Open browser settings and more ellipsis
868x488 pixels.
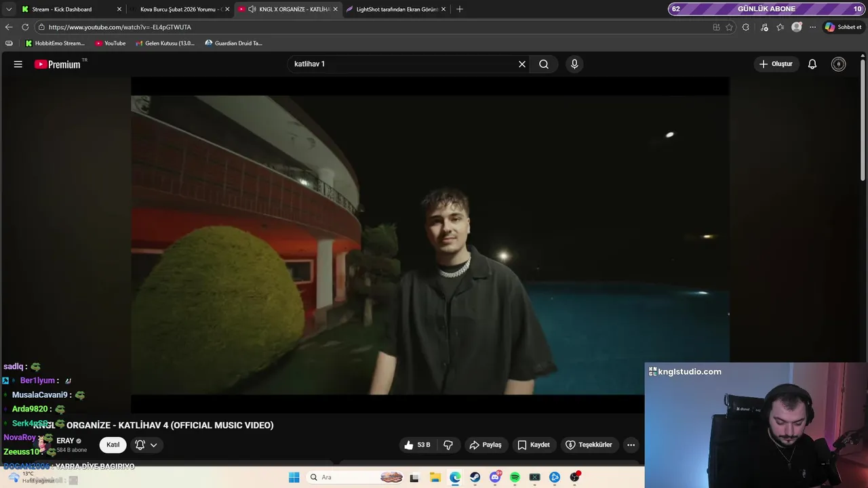click(x=812, y=27)
